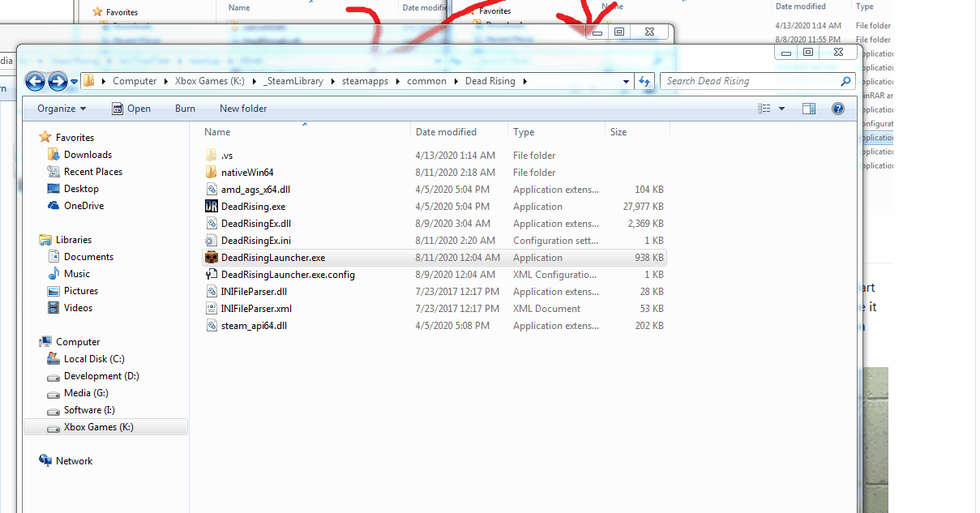Expand the arrow after steamapps breadcrumb

coord(399,81)
